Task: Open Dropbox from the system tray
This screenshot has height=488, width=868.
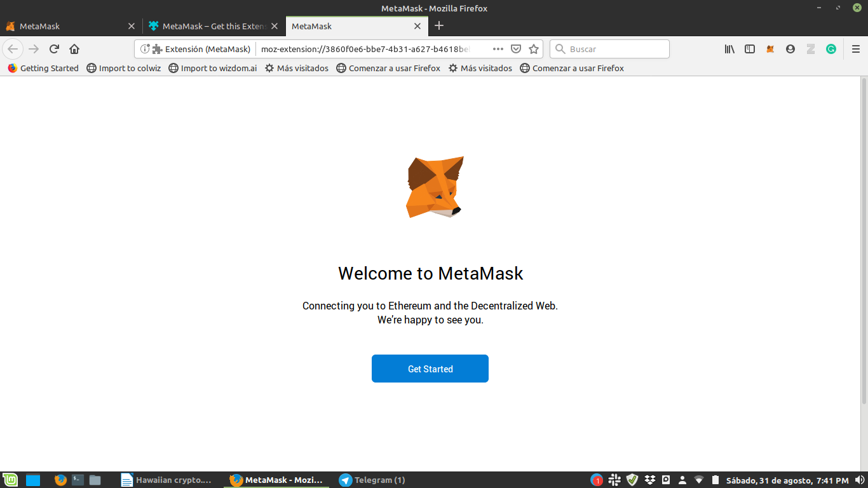Action: [649, 480]
